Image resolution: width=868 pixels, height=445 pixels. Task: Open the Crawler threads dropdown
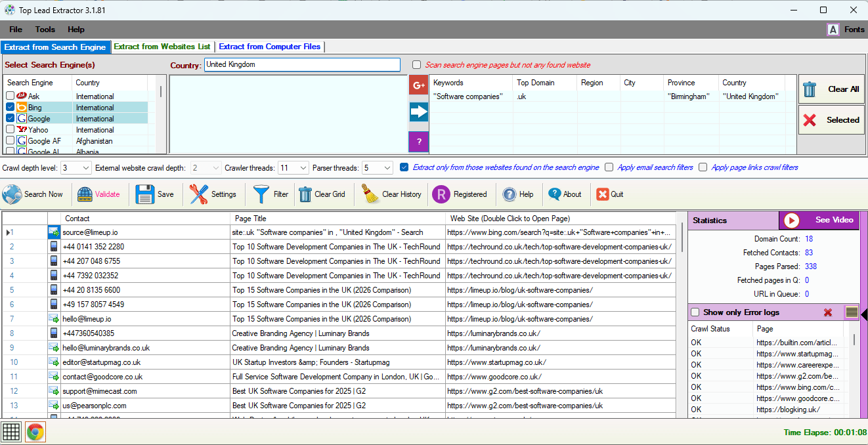(x=303, y=168)
